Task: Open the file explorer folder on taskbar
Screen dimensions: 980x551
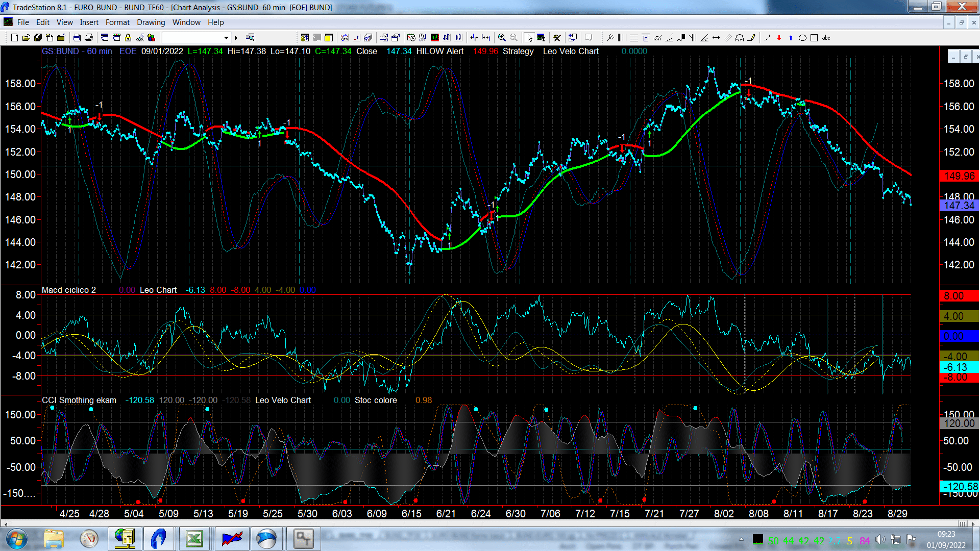Action: coord(54,539)
